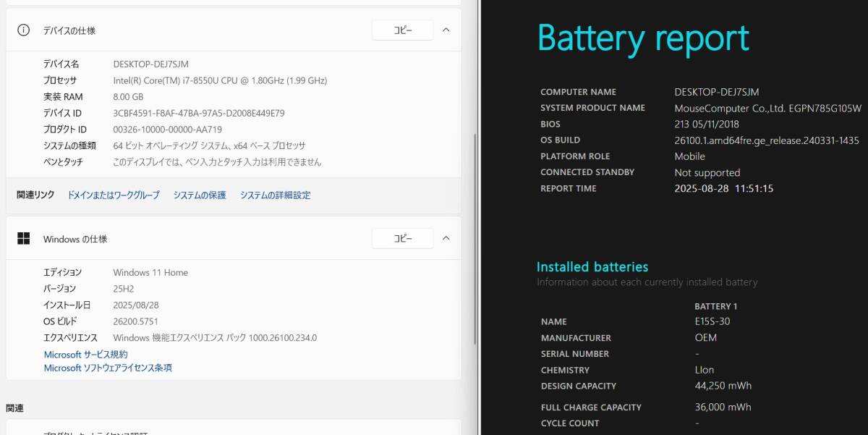Open the Microsoft サービス規約 link

click(x=85, y=355)
